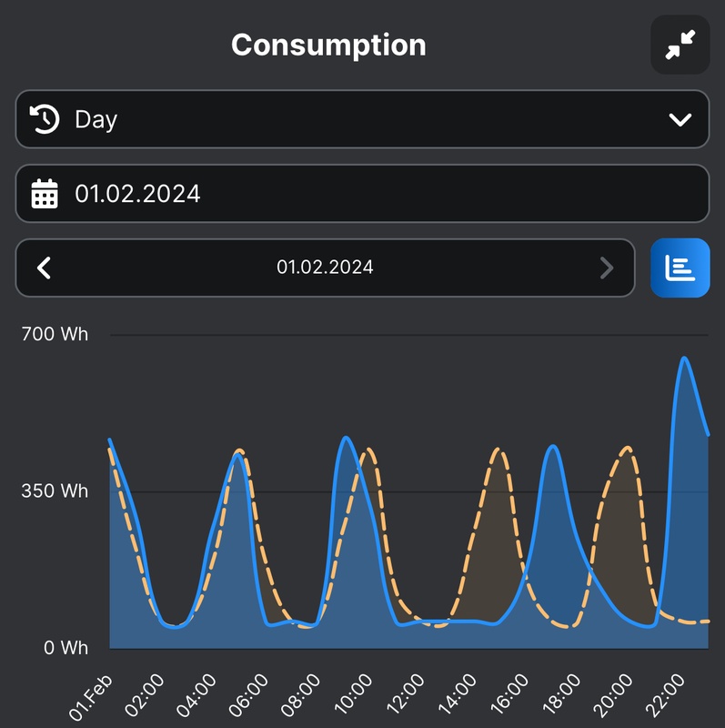Click the 350 Wh axis label
725x728 pixels.
click(x=55, y=491)
